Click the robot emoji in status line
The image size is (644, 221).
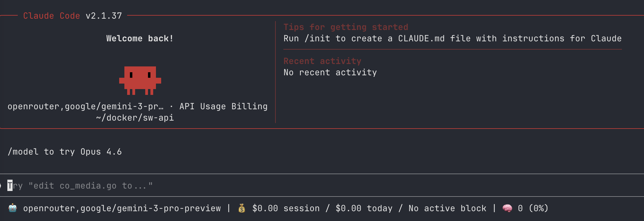point(13,208)
